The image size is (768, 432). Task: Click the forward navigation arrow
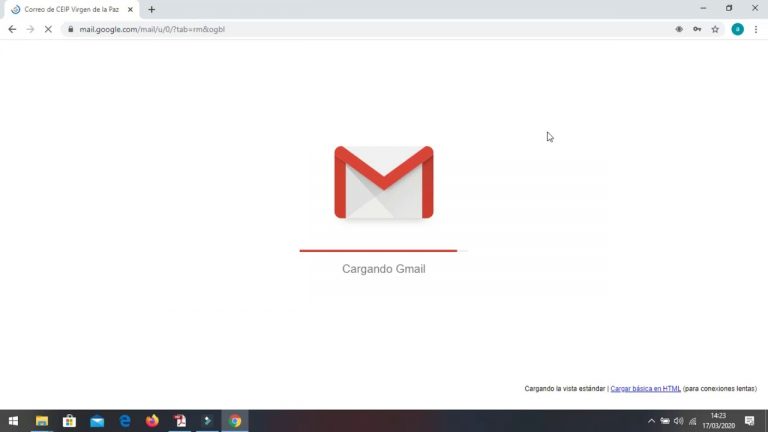coord(30,29)
